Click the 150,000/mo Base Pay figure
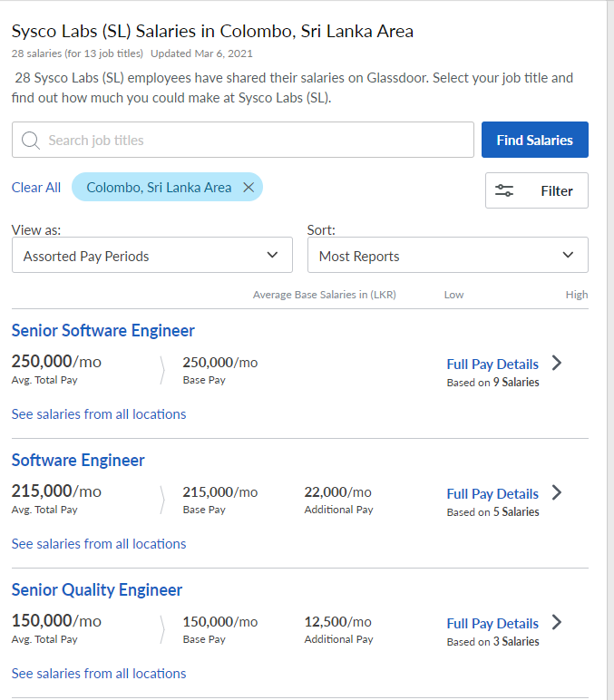 [x=220, y=622]
